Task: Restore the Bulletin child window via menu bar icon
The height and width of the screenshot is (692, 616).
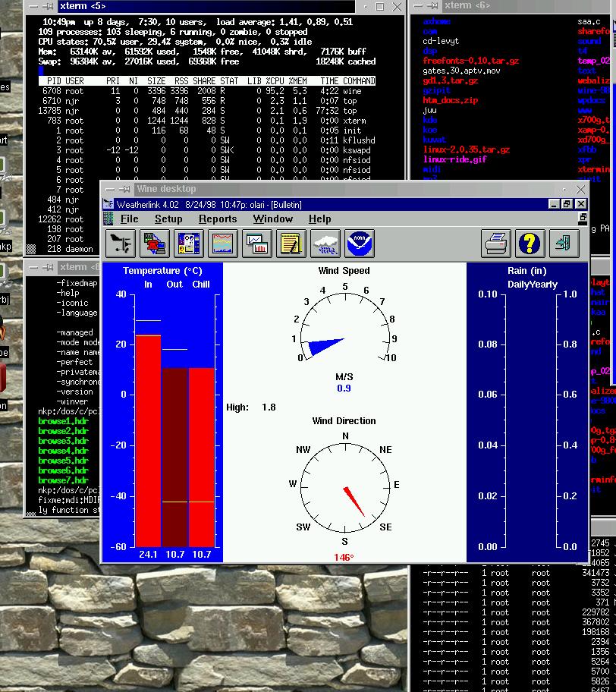Action: [583, 217]
